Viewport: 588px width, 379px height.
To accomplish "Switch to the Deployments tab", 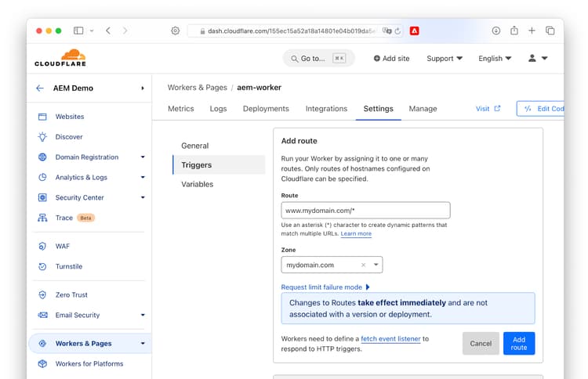I will pyautogui.click(x=266, y=109).
